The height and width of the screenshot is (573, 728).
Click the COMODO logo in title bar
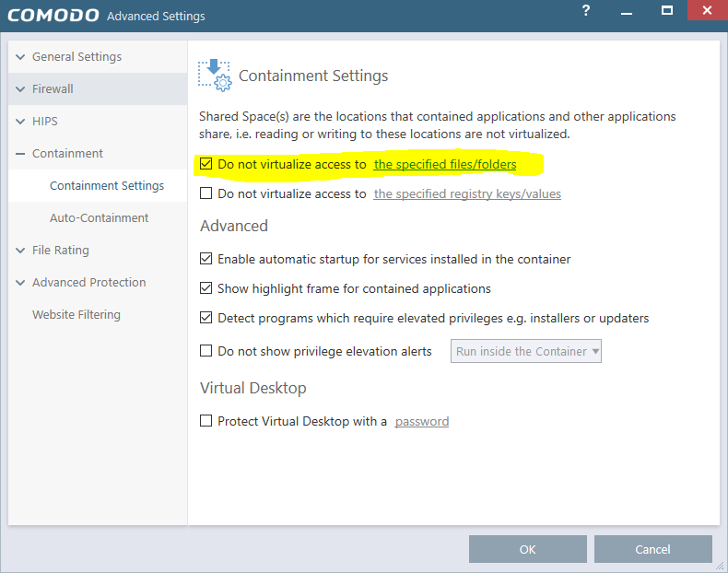[52, 16]
